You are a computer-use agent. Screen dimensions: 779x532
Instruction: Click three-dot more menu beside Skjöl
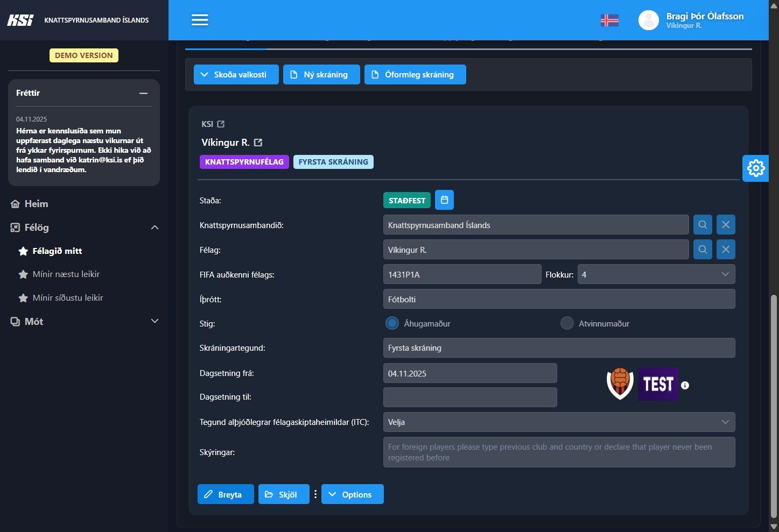pos(315,494)
